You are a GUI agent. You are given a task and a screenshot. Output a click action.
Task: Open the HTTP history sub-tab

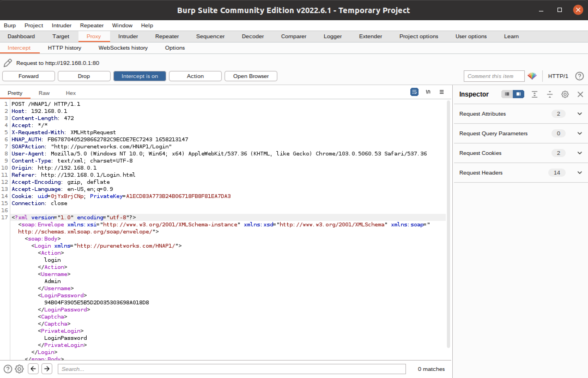click(65, 48)
